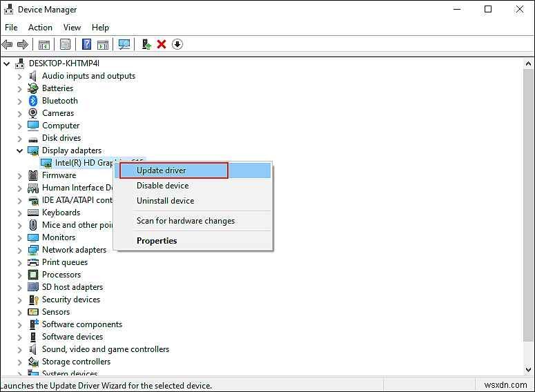The width and height of the screenshot is (535, 392).
Task: Open the File menu
Action: pyautogui.click(x=11, y=28)
